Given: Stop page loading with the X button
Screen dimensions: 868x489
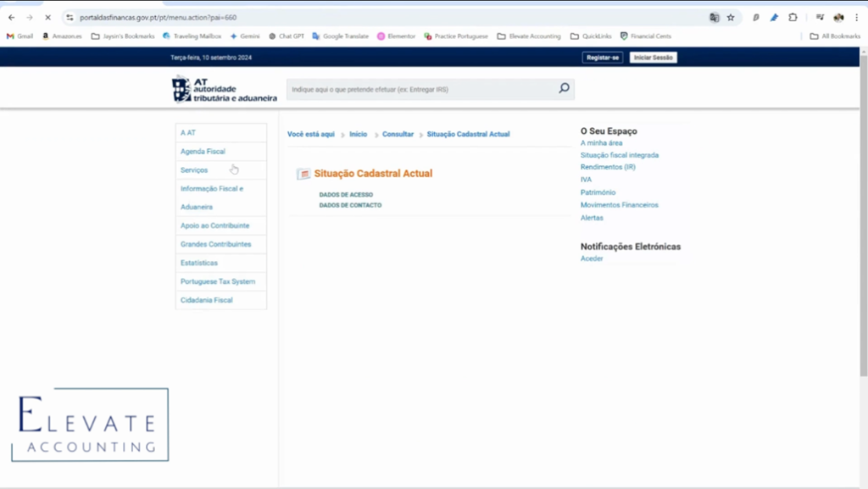Looking at the screenshot, I should click(48, 17).
